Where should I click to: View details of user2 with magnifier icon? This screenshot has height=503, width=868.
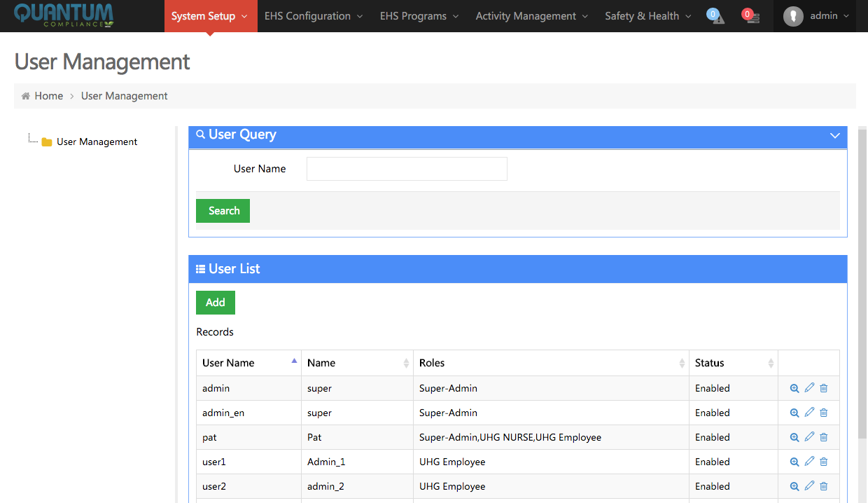794,486
